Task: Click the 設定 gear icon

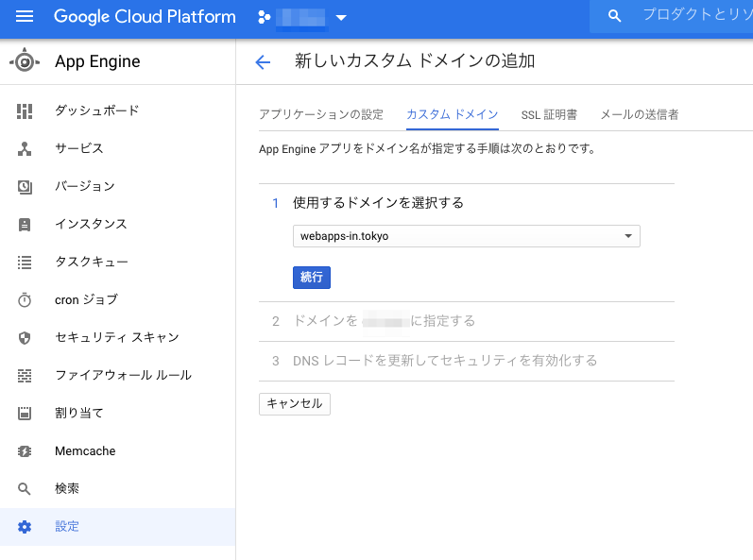Action: click(x=25, y=527)
